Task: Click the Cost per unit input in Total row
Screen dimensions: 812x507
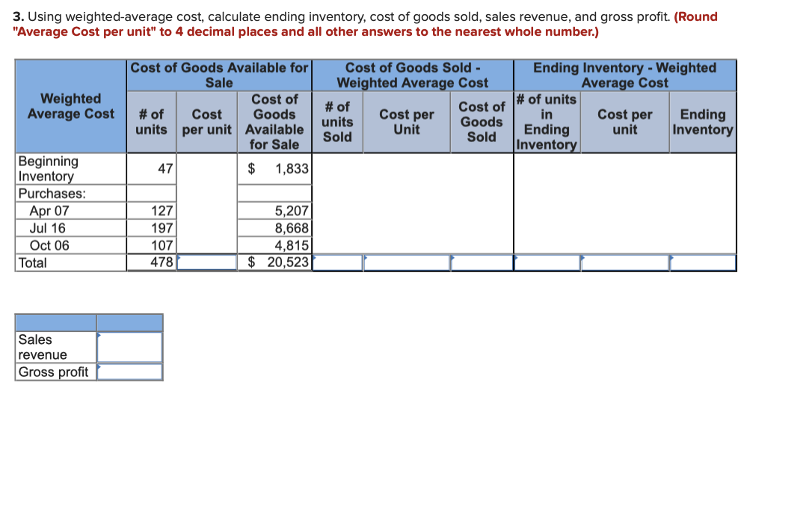Action: click(208, 262)
